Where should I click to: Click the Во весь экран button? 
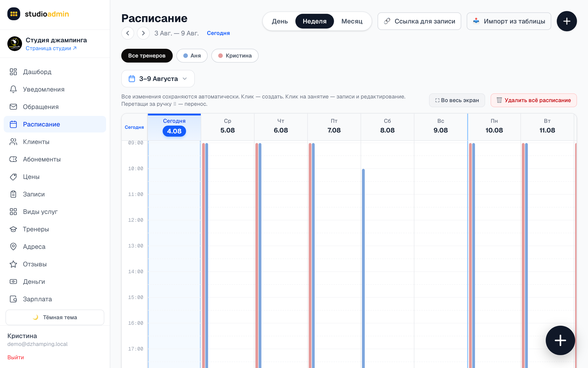click(457, 100)
